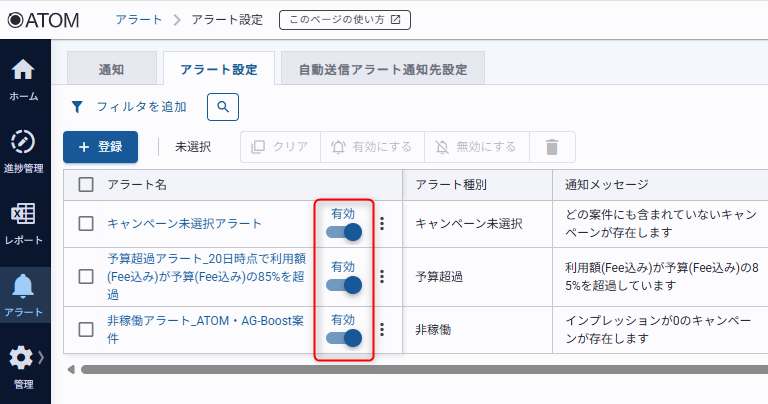Switch to the 通知 tab
The height and width of the screenshot is (404, 768).
pos(111,69)
